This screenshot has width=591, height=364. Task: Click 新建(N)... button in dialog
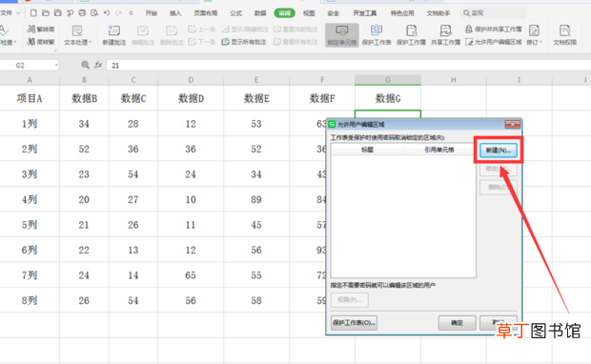[499, 151]
